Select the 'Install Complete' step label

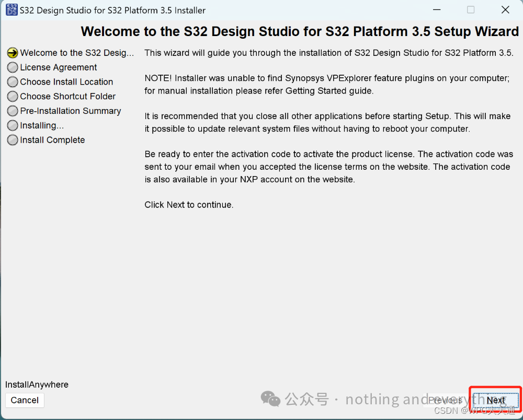pyautogui.click(x=52, y=140)
